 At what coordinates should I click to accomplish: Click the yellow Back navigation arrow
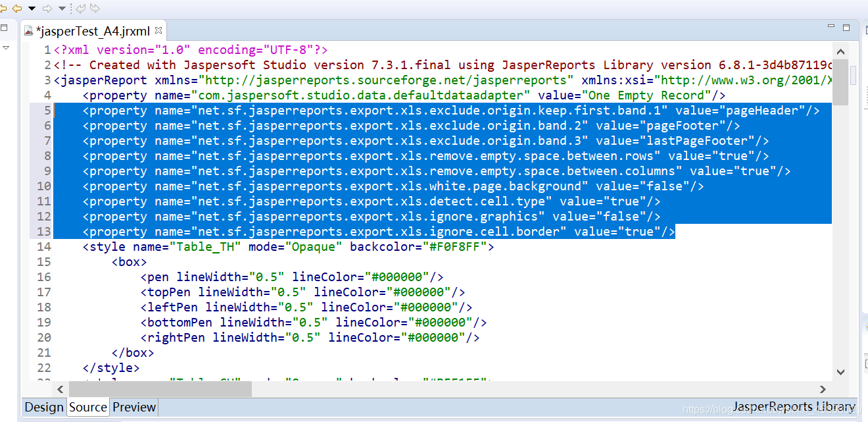(16, 9)
